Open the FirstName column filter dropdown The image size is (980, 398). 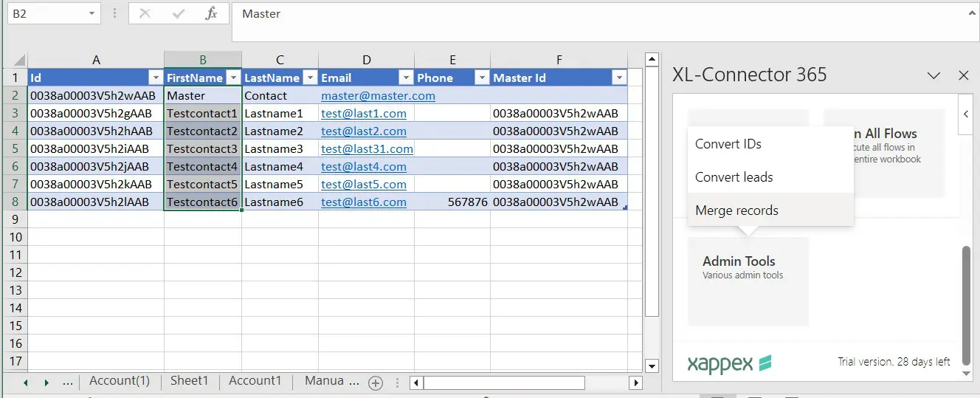[233, 78]
